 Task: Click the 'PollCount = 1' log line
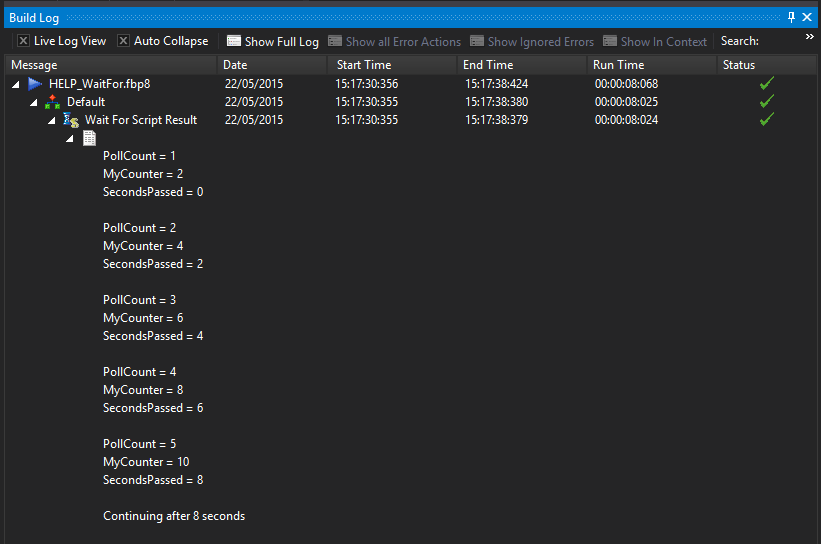point(139,156)
